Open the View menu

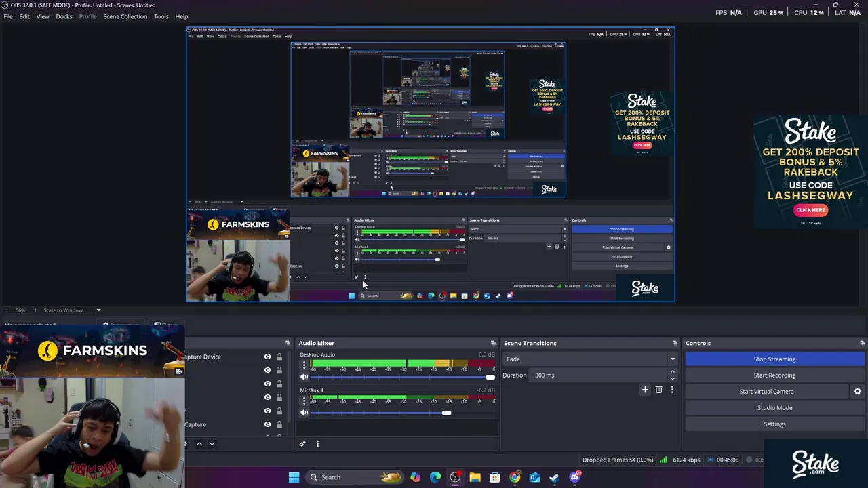pos(43,16)
